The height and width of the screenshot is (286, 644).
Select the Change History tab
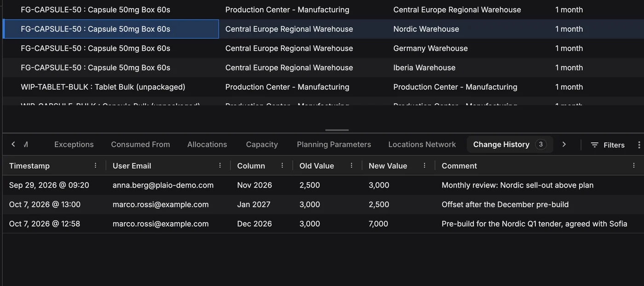(510, 144)
